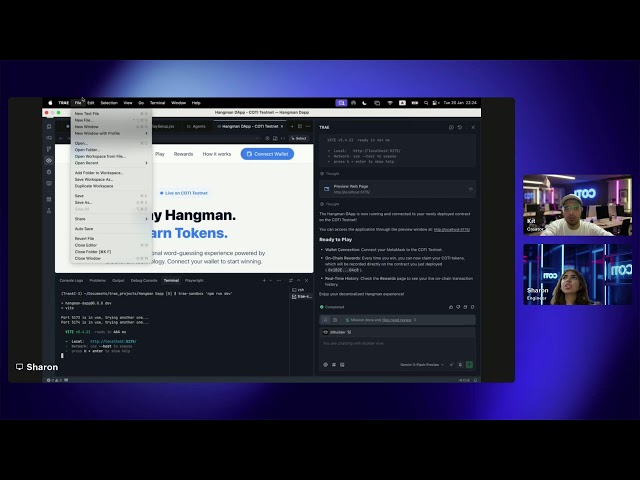Add a new editor tab with plus icon
This screenshot has width=640, height=480.
(292, 127)
